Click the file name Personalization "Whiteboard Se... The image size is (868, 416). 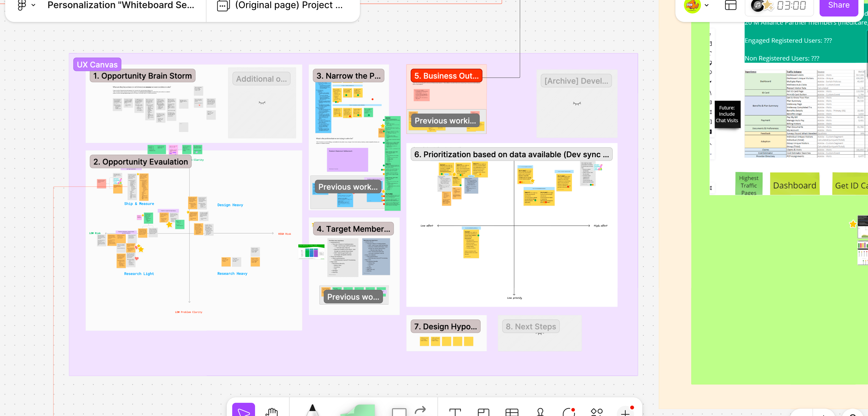tap(121, 5)
